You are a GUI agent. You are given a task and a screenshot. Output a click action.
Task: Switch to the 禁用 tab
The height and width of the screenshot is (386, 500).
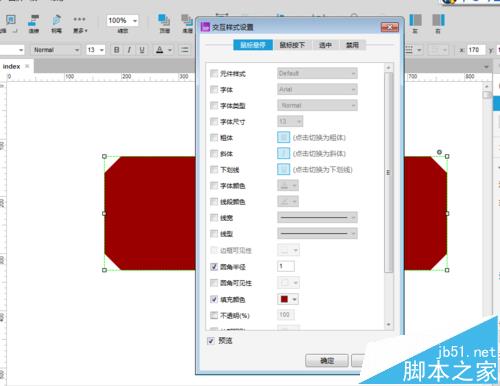352,45
